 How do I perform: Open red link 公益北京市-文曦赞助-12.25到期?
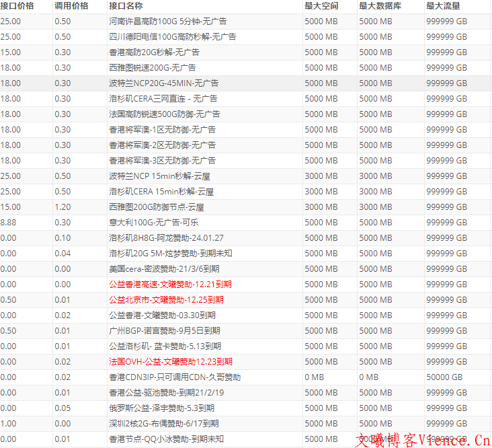coord(170,300)
